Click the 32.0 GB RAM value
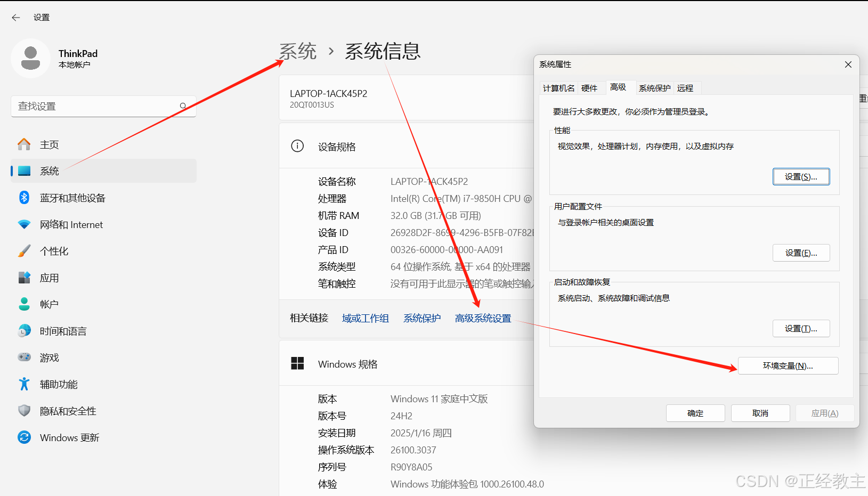Screen dimensions: 868x496 tap(435, 215)
